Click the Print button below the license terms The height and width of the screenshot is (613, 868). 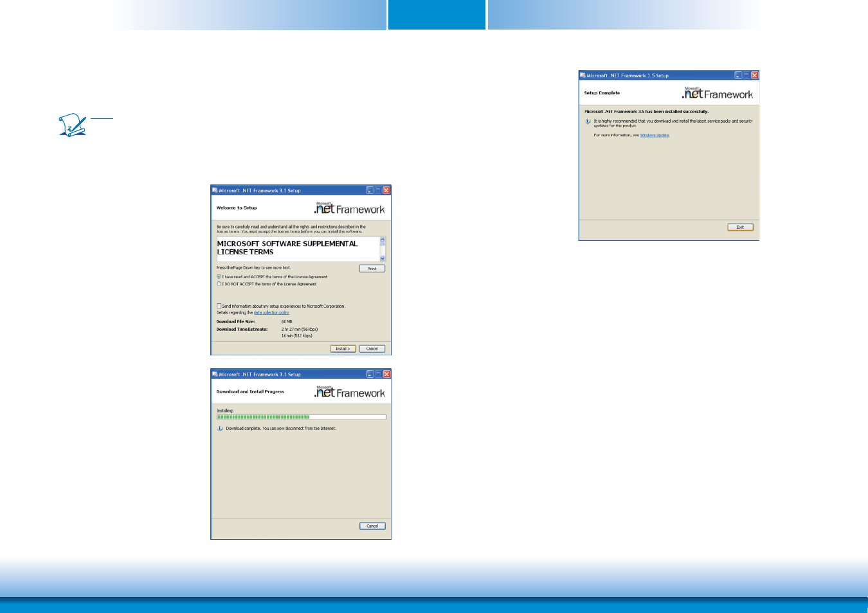point(372,269)
